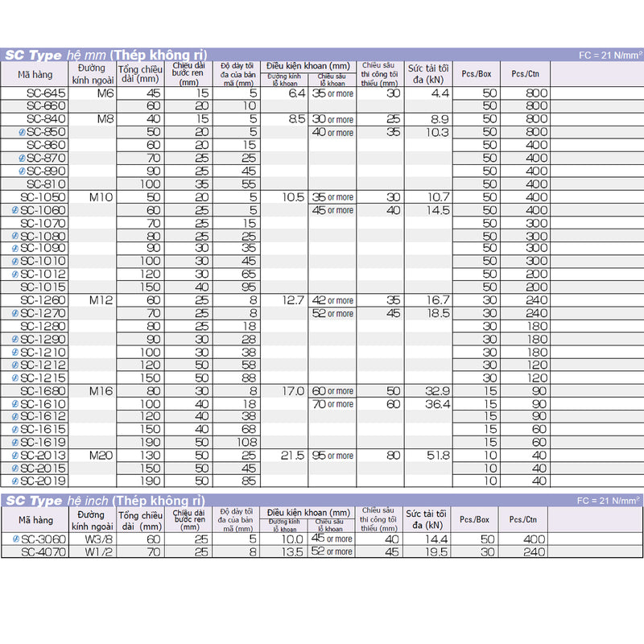This screenshot has height=644, width=644.
Task: Select the blue marker before SC-1680
Action: pyautogui.click(x=15, y=391)
